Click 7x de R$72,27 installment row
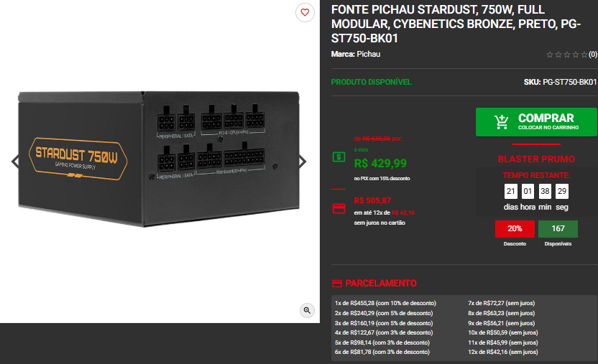The width and height of the screenshot is (598, 364). pyautogui.click(x=502, y=303)
